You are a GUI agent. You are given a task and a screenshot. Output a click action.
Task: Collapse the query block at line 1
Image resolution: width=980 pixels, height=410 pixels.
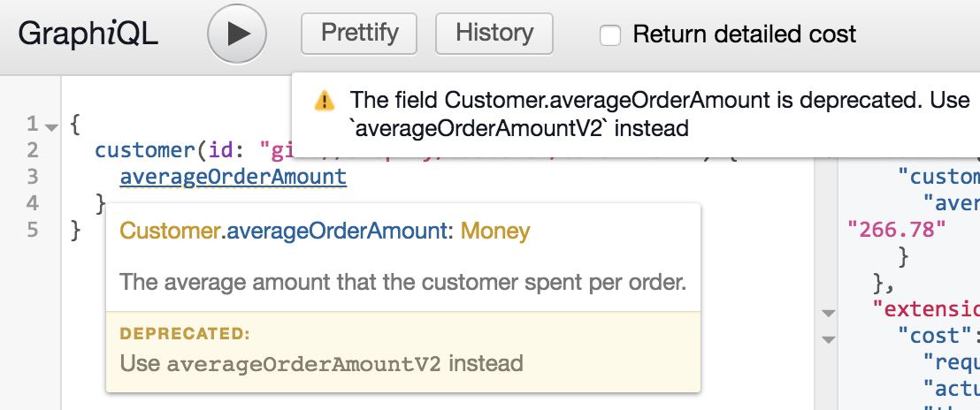[x=52, y=125]
